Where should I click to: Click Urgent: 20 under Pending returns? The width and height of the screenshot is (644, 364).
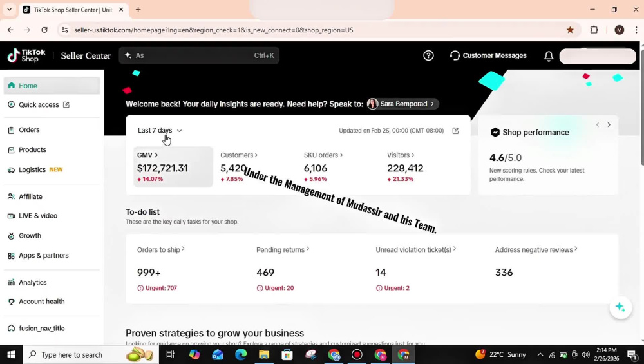click(275, 288)
